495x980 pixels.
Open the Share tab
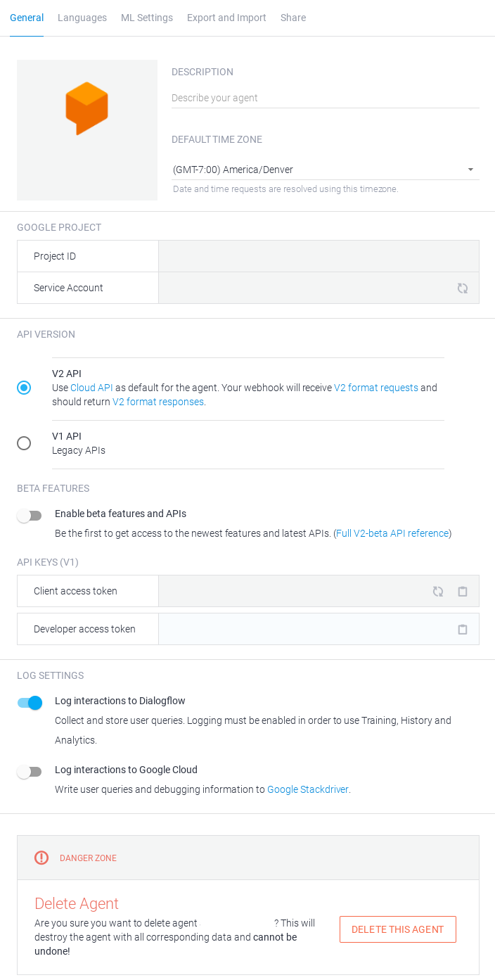point(293,18)
